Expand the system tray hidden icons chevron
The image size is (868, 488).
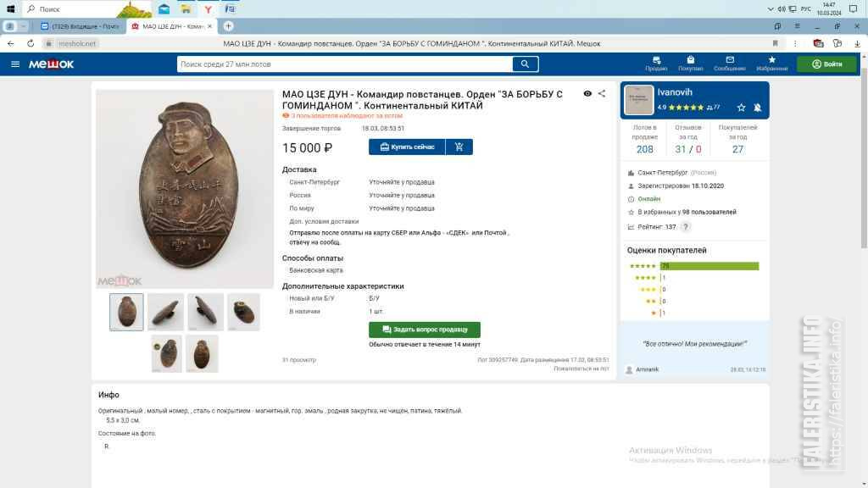(x=770, y=8)
